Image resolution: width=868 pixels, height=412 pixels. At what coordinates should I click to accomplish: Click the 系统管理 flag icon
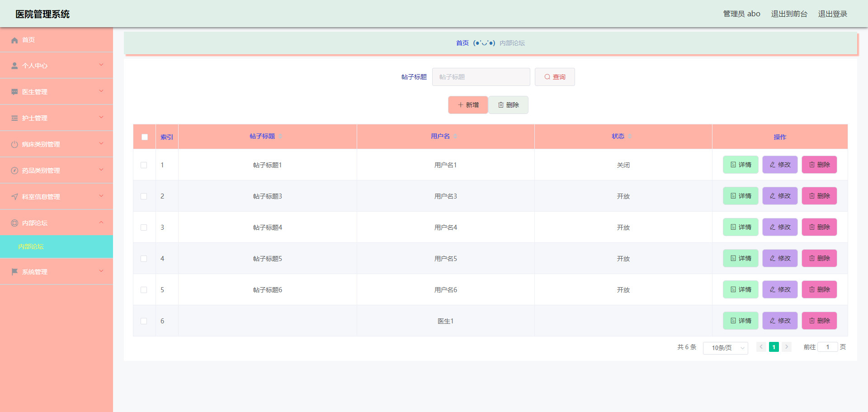(14, 272)
